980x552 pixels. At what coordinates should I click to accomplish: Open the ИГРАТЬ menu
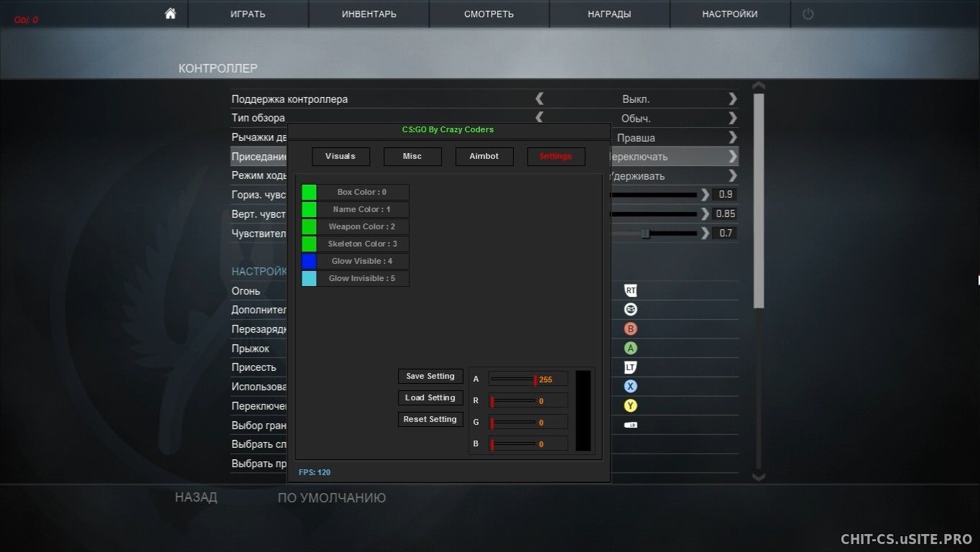tap(248, 14)
